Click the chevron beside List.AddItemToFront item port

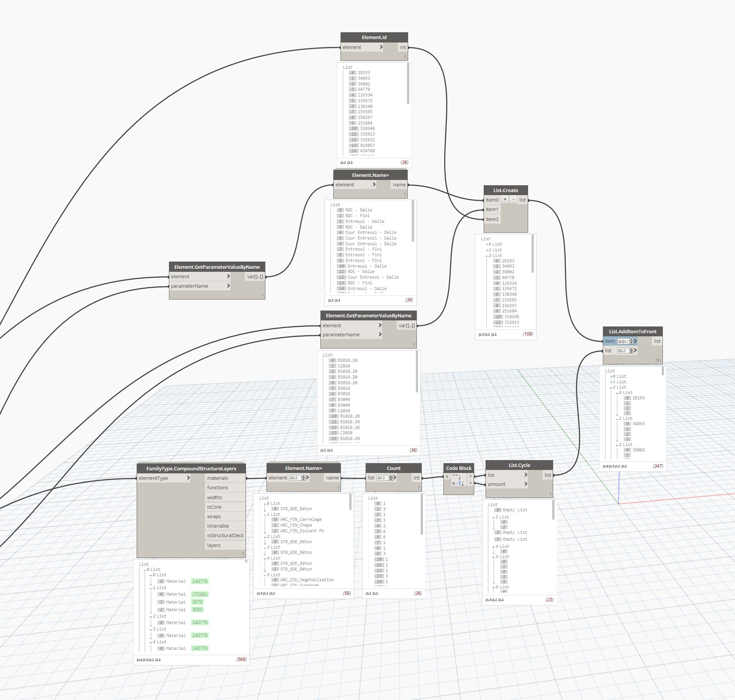(x=636, y=341)
